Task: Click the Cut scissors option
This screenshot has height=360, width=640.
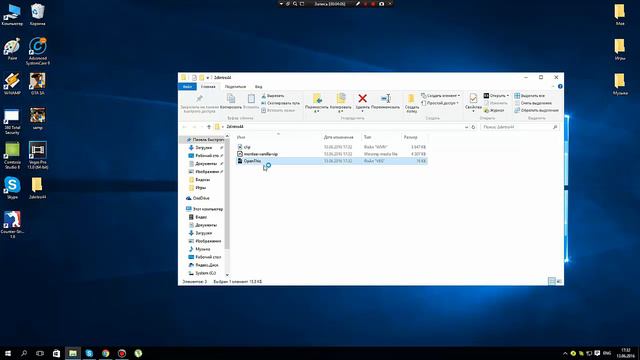Action: [x=273, y=96]
